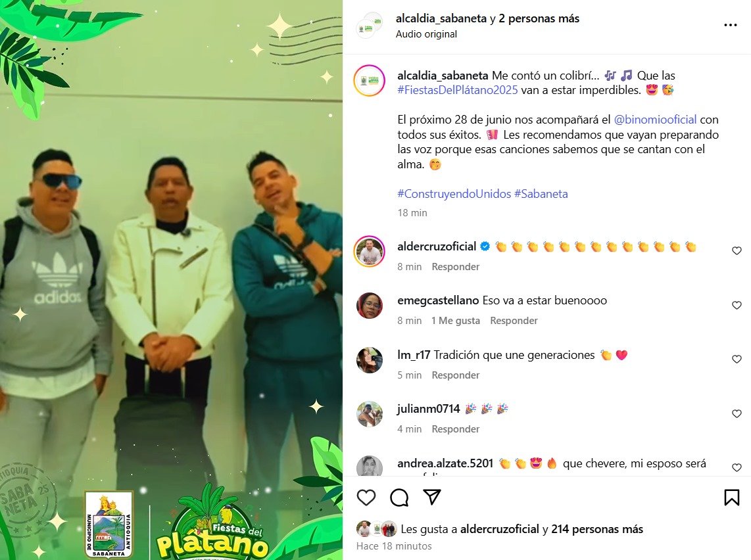Like andrea.alzate.5201's comment heart
The width and height of the screenshot is (751, 560).
tap(737, 467)
